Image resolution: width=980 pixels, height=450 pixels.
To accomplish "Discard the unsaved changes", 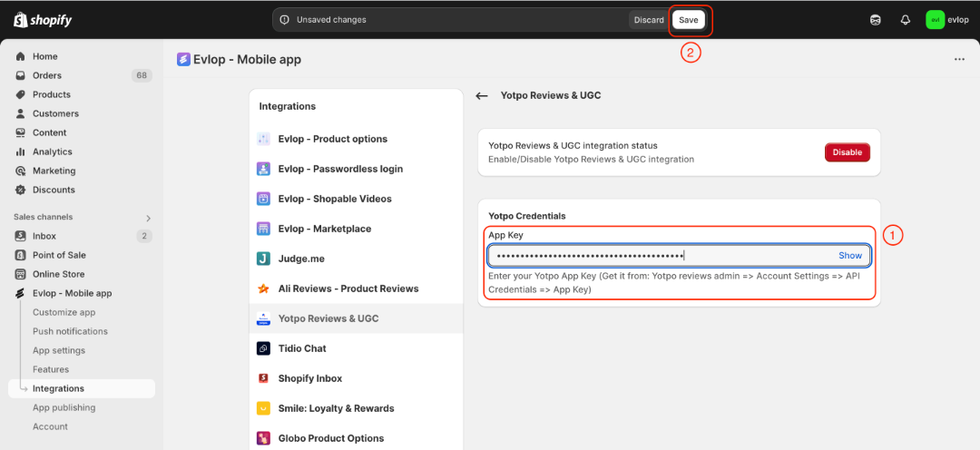I will (649, 20).
